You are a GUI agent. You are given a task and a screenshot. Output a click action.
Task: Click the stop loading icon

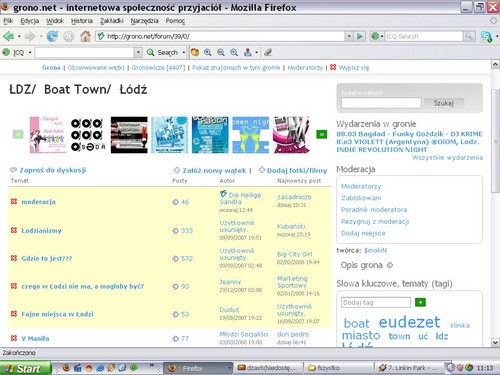(69, 36)
